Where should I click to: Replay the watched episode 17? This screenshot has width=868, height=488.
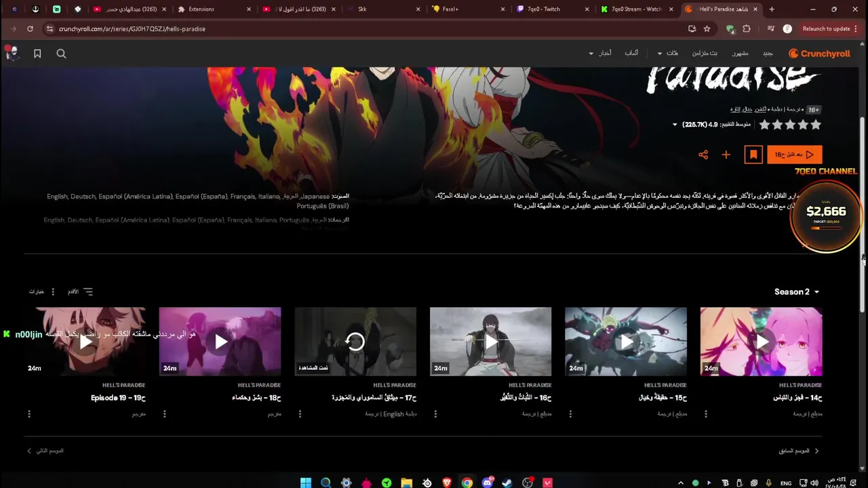(x=355, y=342)
